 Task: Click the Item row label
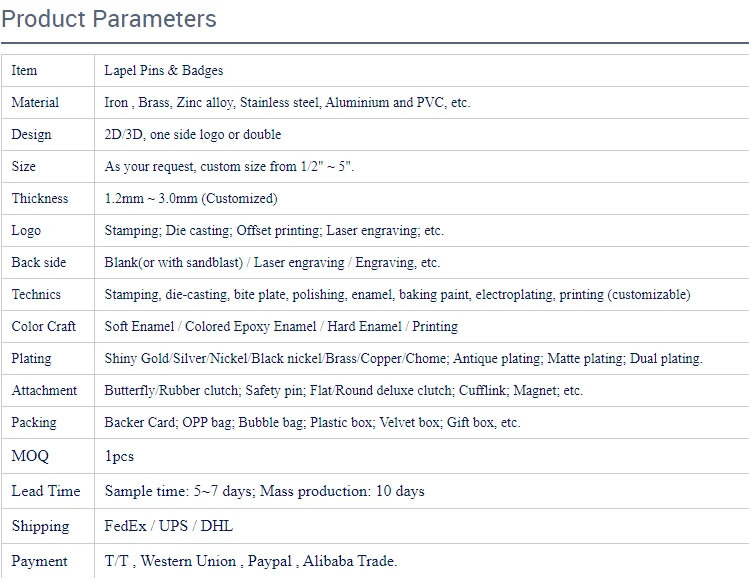[24, 71]
